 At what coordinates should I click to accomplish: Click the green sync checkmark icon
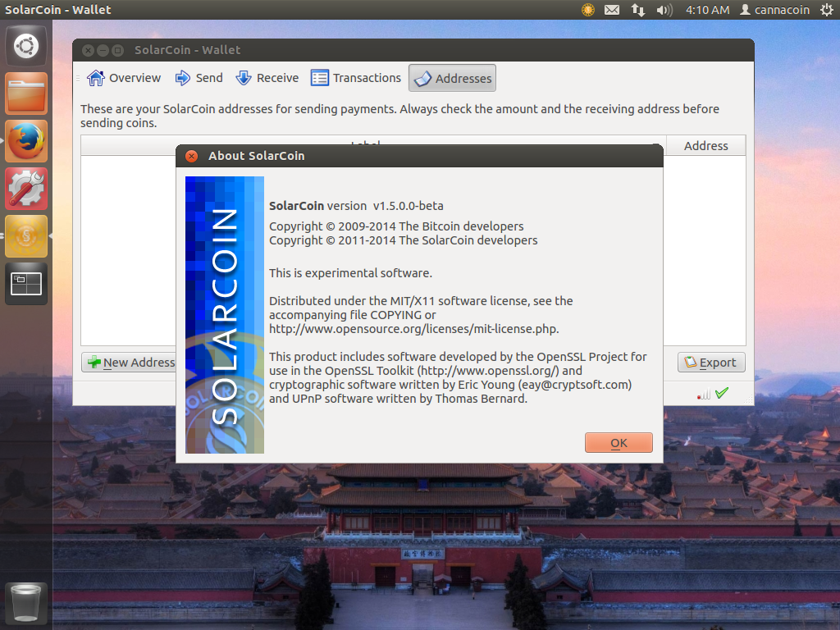(x=722, y=393)
